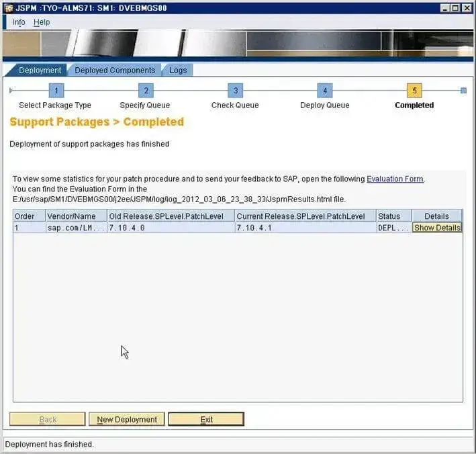
Task: Click the Completed step label
Action: coord(414,105)
